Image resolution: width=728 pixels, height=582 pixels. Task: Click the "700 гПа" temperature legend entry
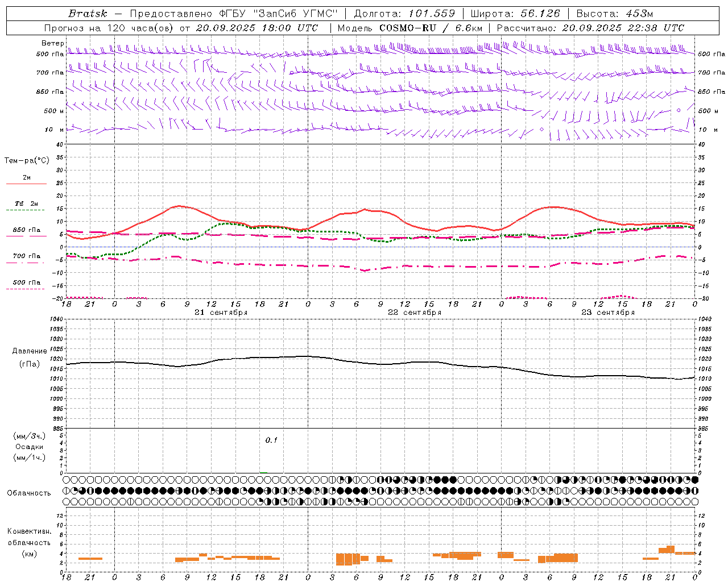[27, 256]
